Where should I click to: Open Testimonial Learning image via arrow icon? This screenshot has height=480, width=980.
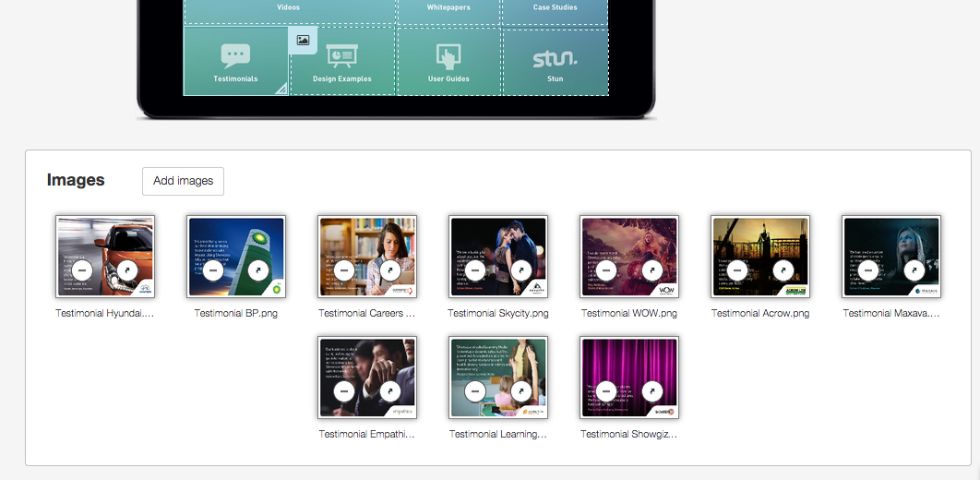coord(521,391)
